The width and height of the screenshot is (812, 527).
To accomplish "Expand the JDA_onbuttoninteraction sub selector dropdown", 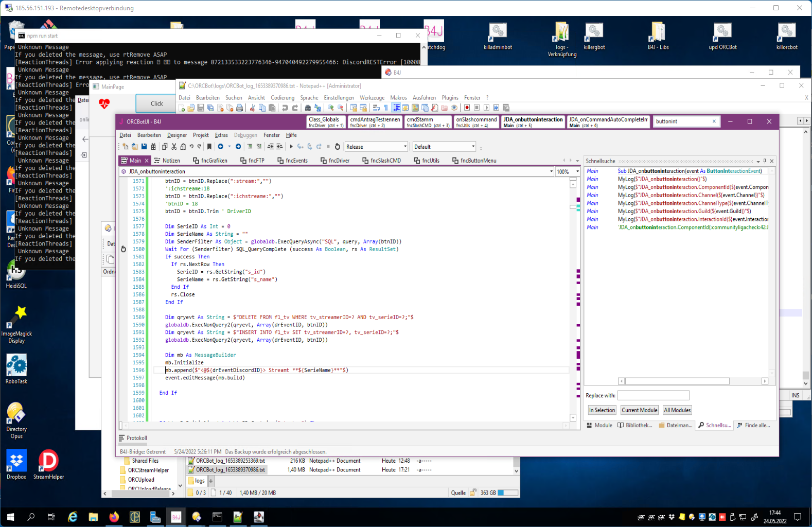I will click(x=551, y=171).
